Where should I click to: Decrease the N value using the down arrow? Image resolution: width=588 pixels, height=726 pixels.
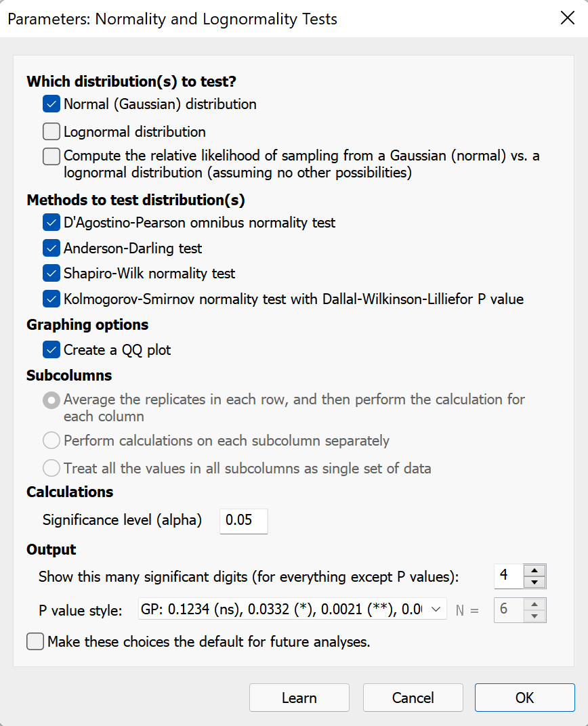[534, 616]
